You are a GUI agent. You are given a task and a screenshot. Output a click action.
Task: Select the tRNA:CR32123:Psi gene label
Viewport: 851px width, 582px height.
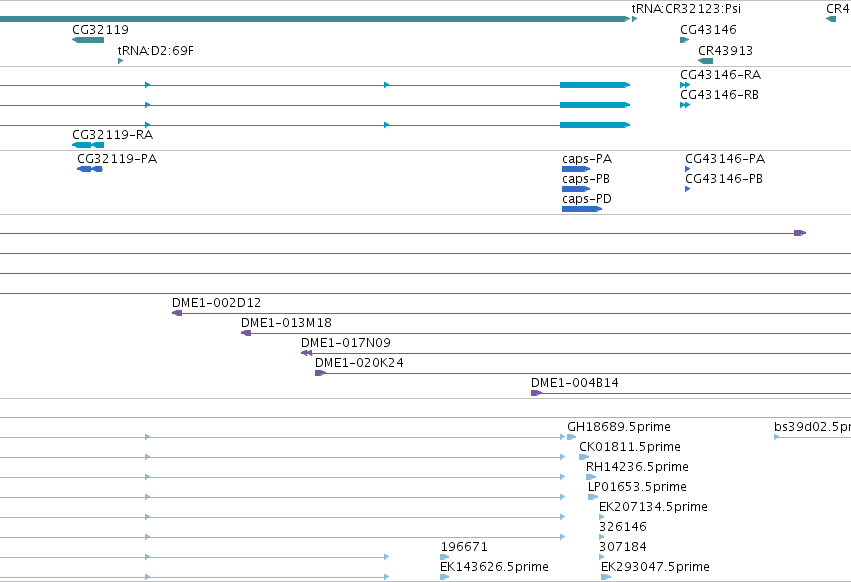click(686, 9)
